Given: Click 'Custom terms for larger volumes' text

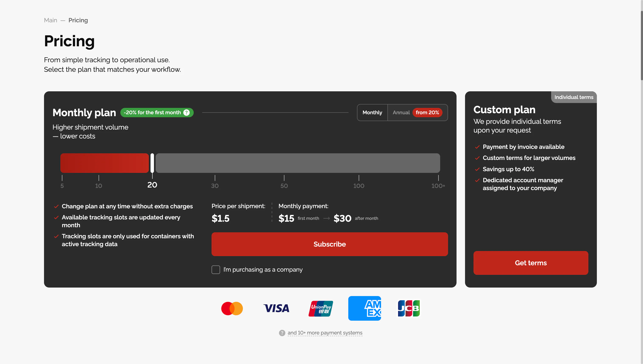Looking at the screenshot, I should tap(529, 158).
